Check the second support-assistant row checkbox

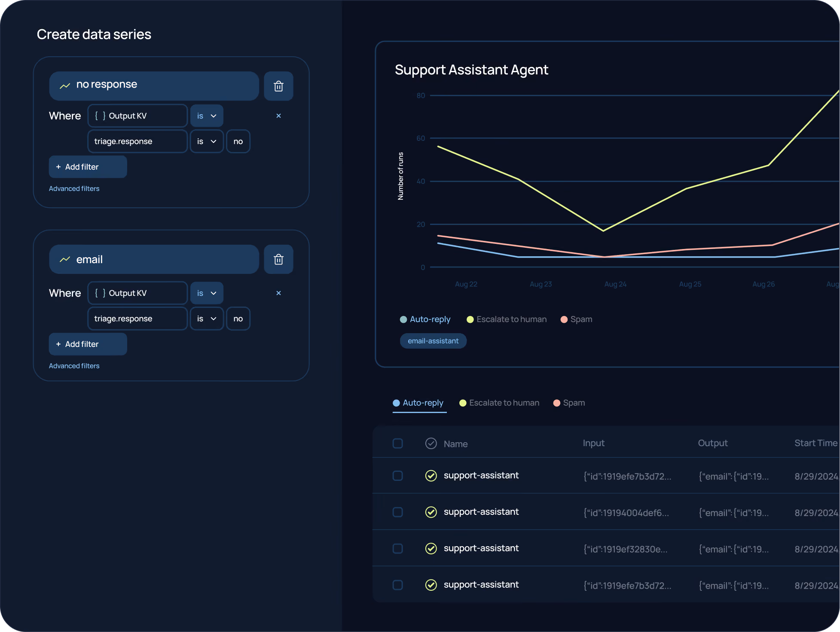click(398, 512)
